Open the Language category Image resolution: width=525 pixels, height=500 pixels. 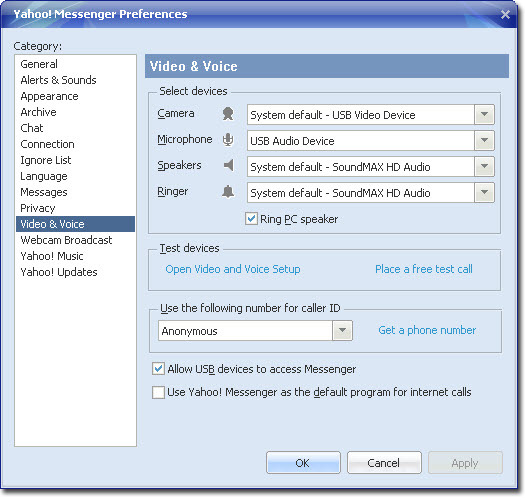[x=75, y=176]
